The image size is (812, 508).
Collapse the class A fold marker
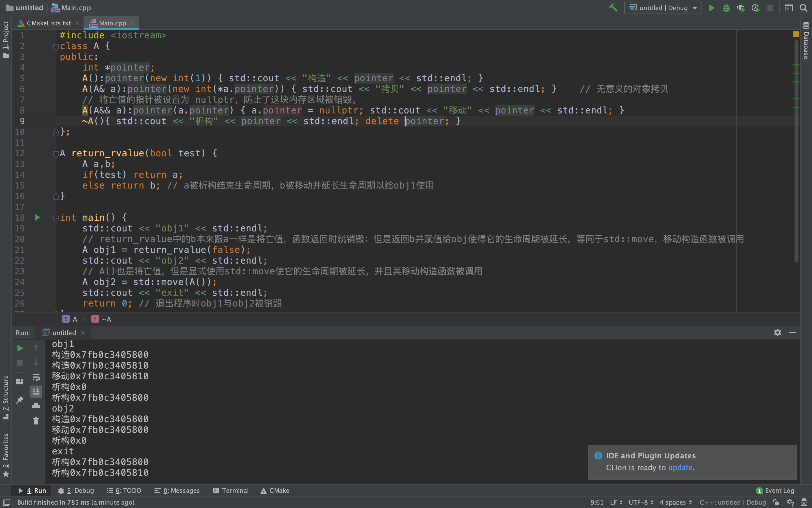56,47
